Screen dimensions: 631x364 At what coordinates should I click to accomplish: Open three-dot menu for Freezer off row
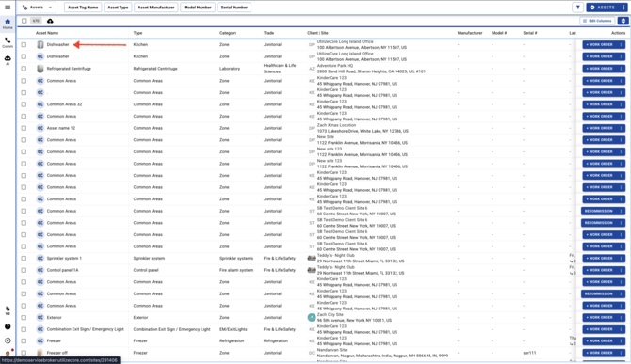click(621, 353)
